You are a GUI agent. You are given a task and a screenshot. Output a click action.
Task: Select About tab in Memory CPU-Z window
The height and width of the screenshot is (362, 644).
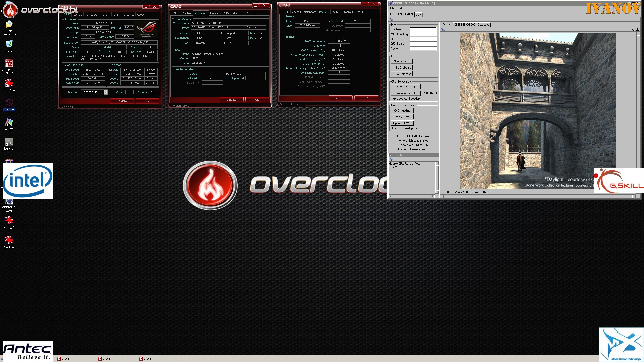[x=359, y=12]
